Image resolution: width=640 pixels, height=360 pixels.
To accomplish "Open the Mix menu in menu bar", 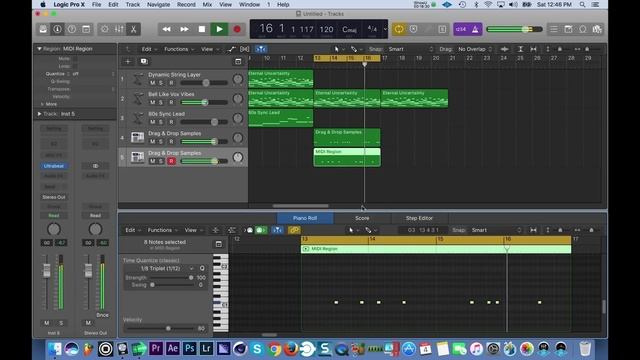I will click(x=207, y=4).
